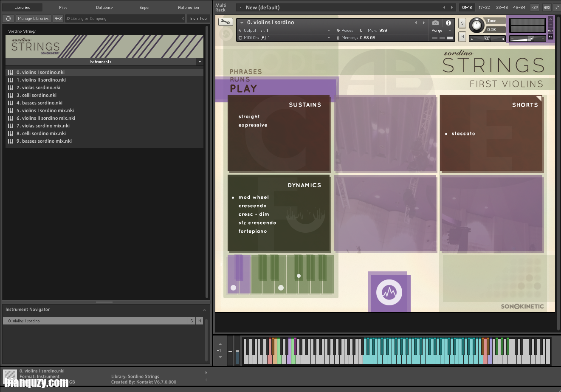The height and width of the screenshot is (392, 561).
Task: Click the snapshot camera icon
Action: click(x=436, y=23)
